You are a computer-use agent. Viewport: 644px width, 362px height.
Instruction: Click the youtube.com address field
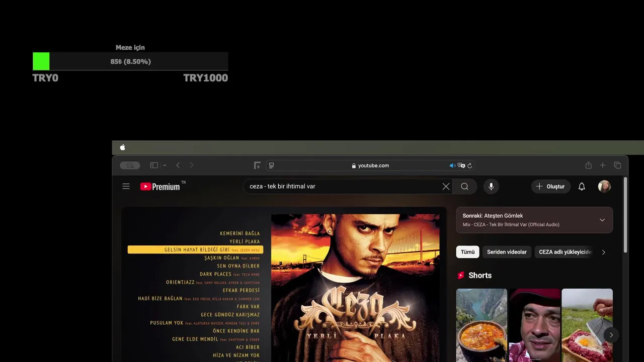tap(370, 165)
